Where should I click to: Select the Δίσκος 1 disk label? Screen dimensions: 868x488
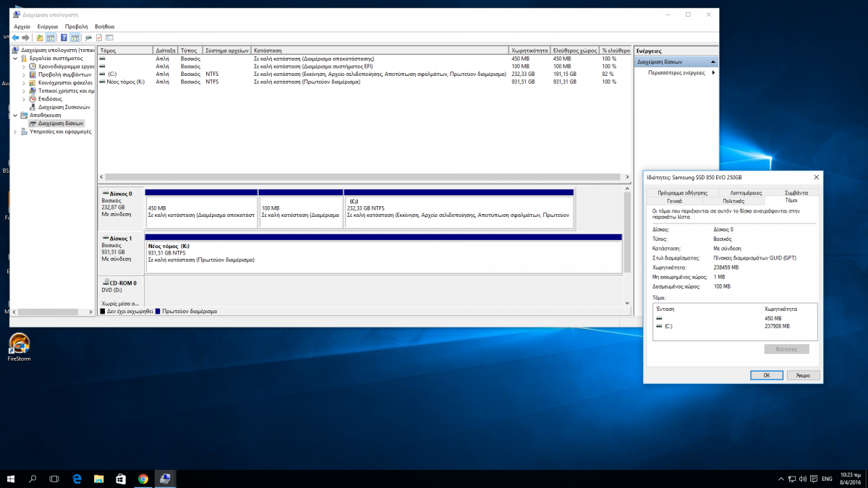(x=121, y=252)
